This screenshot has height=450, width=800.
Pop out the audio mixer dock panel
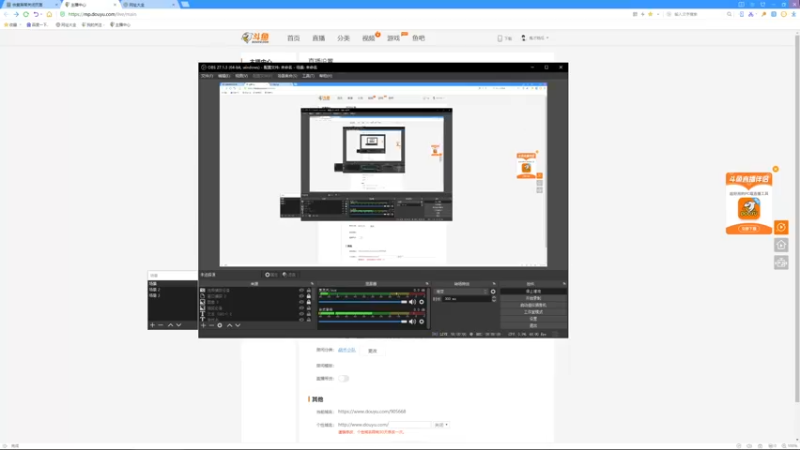[427, 284]
